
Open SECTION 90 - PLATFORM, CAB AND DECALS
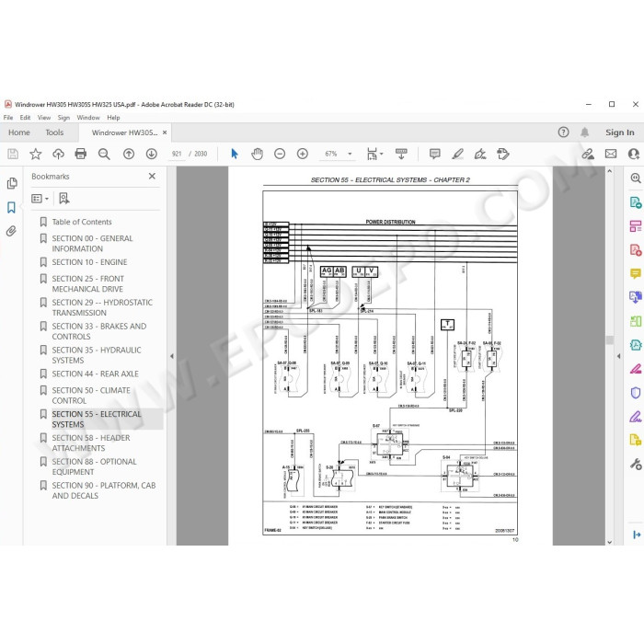point(103,490)
